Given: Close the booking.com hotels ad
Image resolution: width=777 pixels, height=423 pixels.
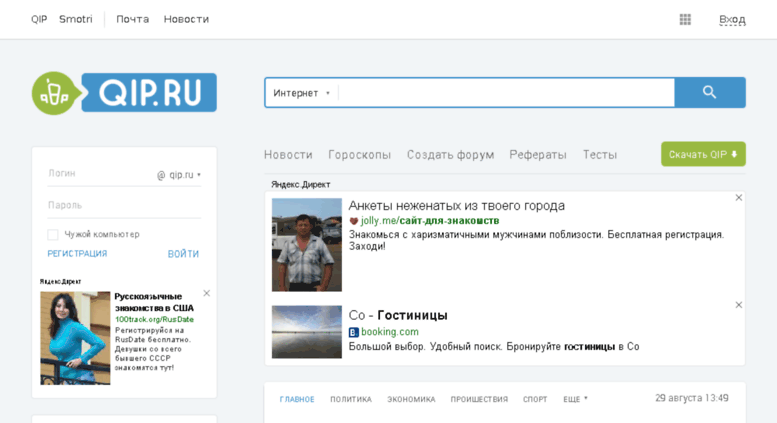Looking at the screenshot, I should 738,305.
